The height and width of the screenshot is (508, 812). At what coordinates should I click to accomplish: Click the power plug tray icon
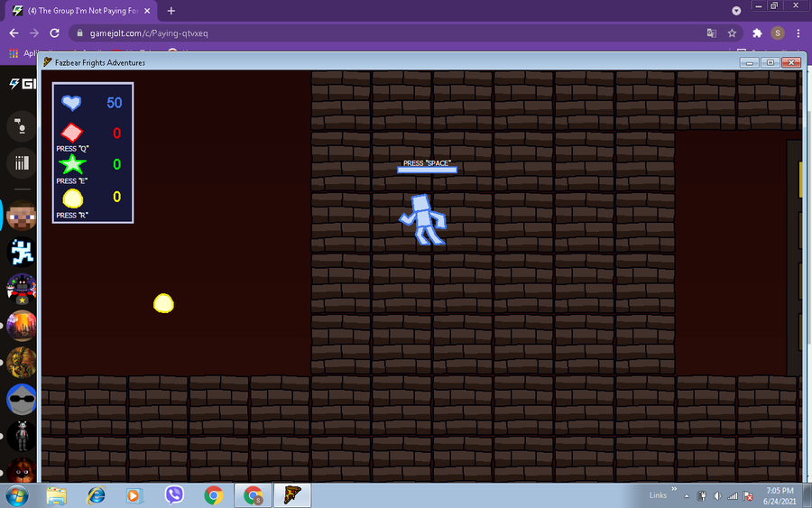click(x=702, y=496)
